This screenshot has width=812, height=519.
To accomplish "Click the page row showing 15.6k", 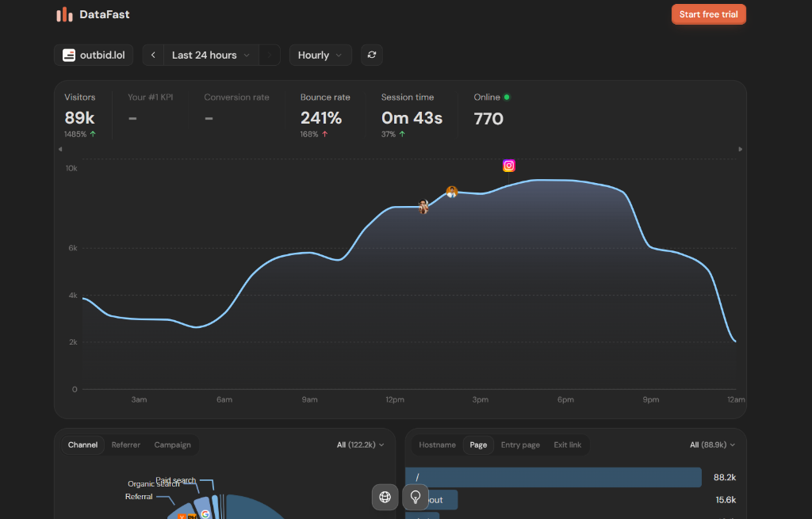I will pos(571,500).
